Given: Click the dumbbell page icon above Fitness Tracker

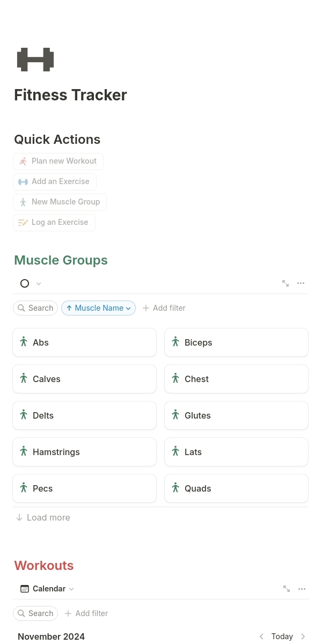Looking at the screenshot, I should click(35, 59).
